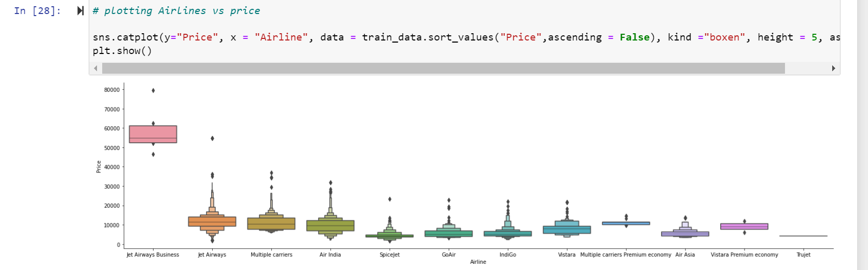
Task: Select the In [28]: cell prompt
Action: pyautogui.click(x=38, y=11)
